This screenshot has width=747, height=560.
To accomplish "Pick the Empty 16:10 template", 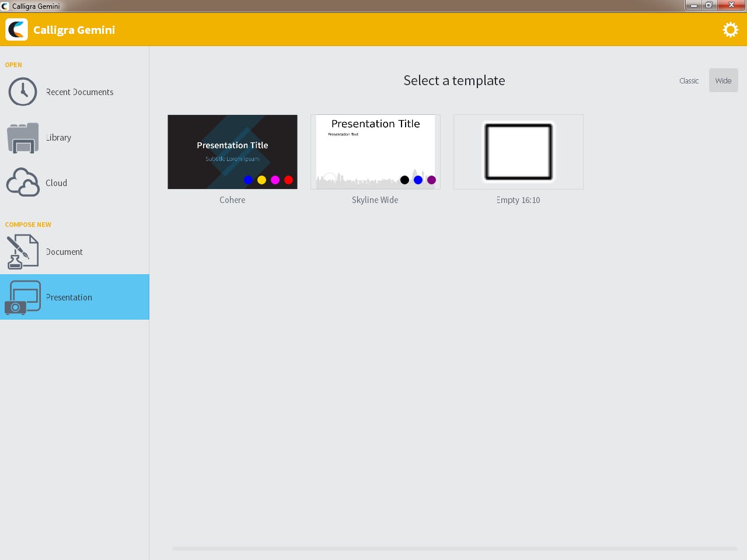I will coord(518,152).
